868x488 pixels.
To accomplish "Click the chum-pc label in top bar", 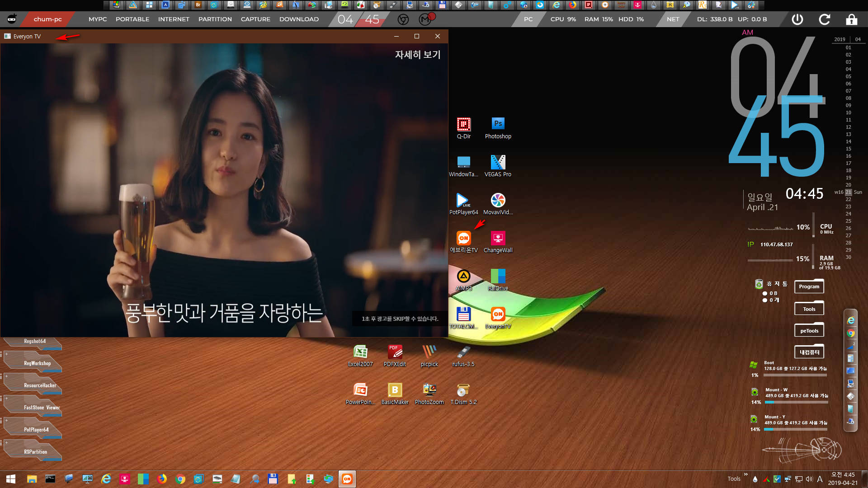I will pyautogui.click(x=47, y=19).
